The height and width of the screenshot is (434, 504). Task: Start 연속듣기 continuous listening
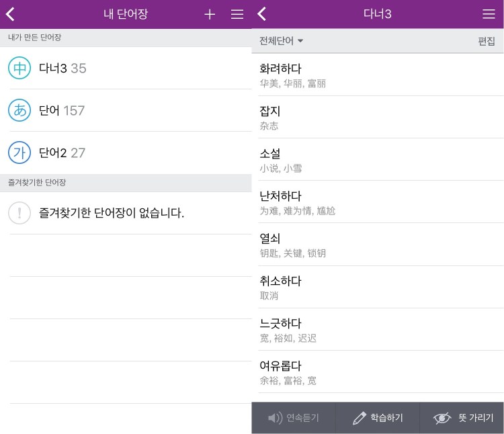tap(294, 418)
